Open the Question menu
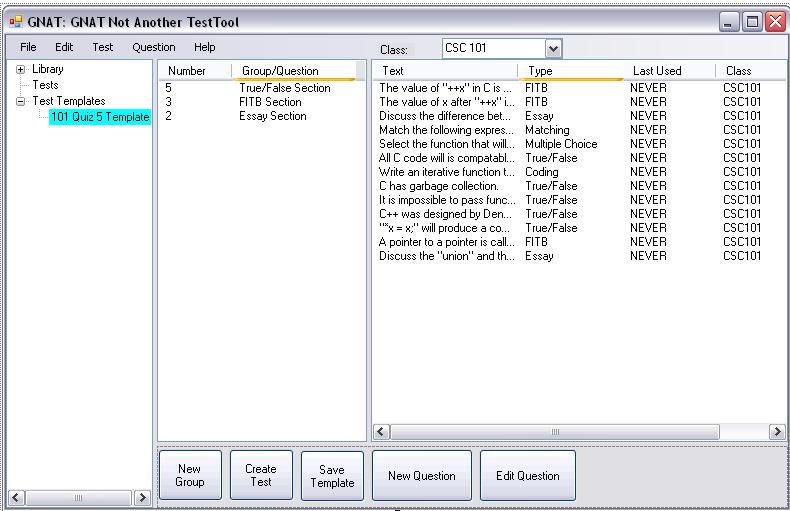 153,47
